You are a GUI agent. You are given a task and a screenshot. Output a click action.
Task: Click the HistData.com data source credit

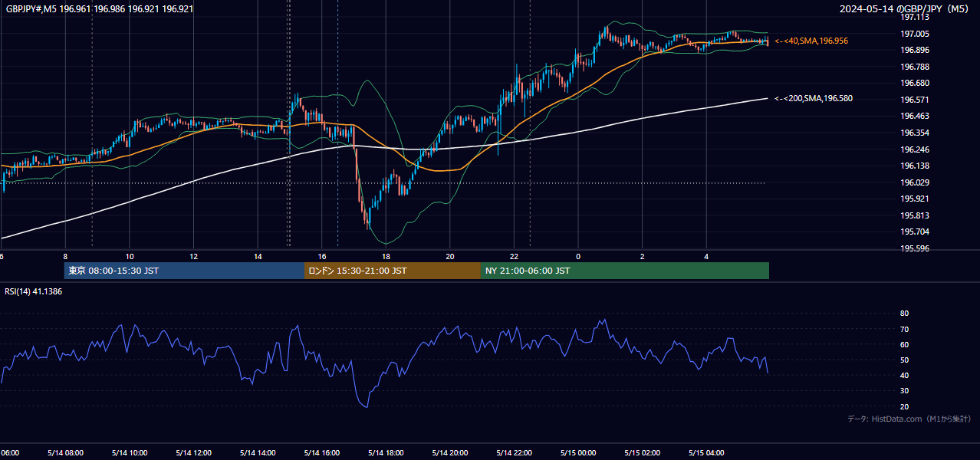tap(909, 419)
